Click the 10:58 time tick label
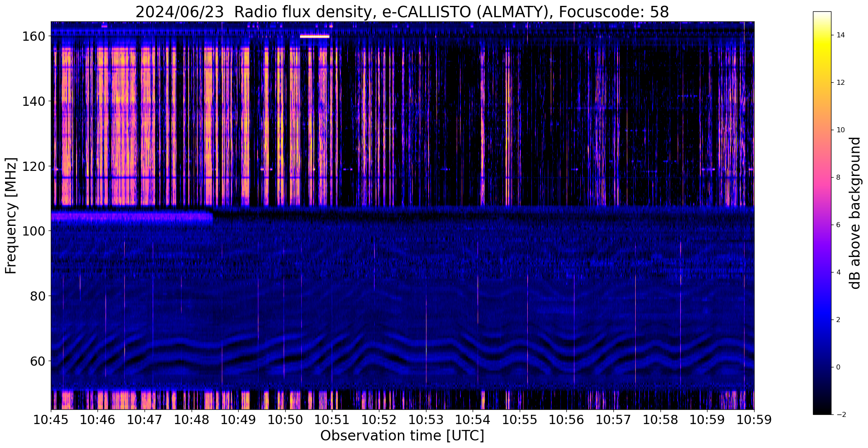Viewport: 868px width, 448px height. click(x=660, y=420)
